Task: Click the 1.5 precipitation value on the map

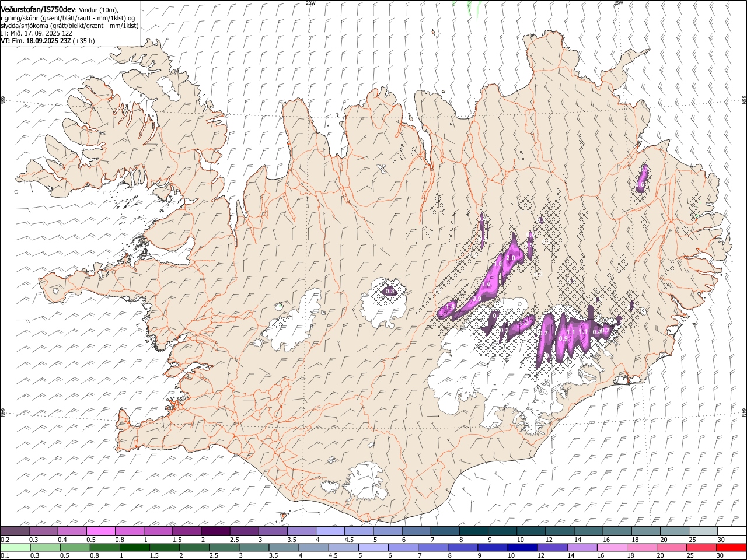Action: [x=451, y=306]
